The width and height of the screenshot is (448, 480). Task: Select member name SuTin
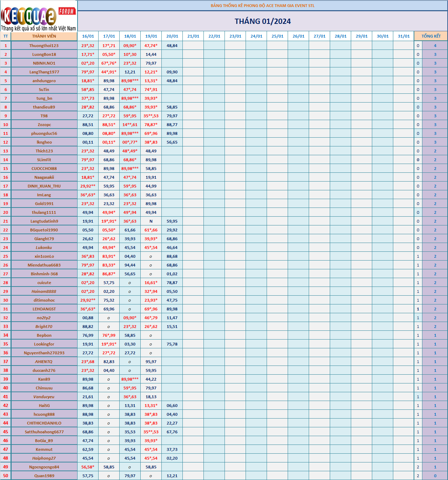point(44,90)
